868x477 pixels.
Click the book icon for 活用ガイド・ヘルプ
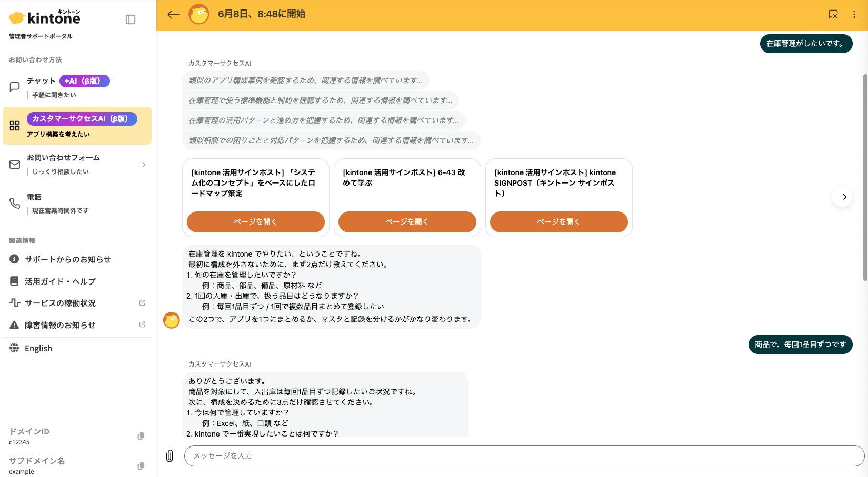(14, 281)
